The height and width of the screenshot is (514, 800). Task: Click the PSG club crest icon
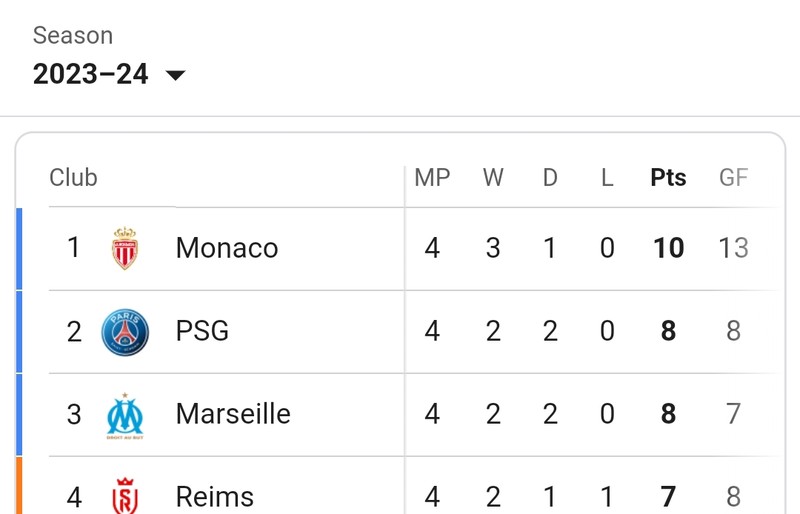point(125,332)
